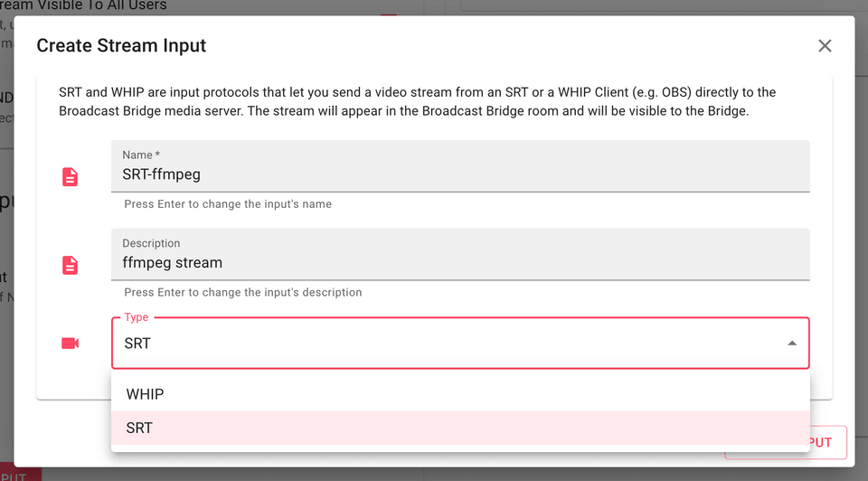Choose the highlighted SRT option in the list
The height and width of the screenshot is (481, 868).
point(139,428)
